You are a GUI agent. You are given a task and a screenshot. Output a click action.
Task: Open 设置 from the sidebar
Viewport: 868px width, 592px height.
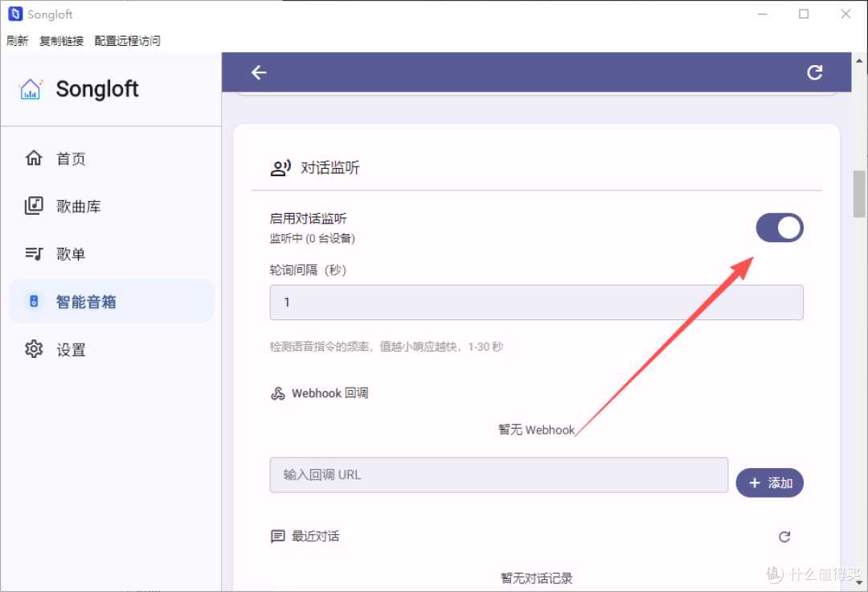point(111,349)
